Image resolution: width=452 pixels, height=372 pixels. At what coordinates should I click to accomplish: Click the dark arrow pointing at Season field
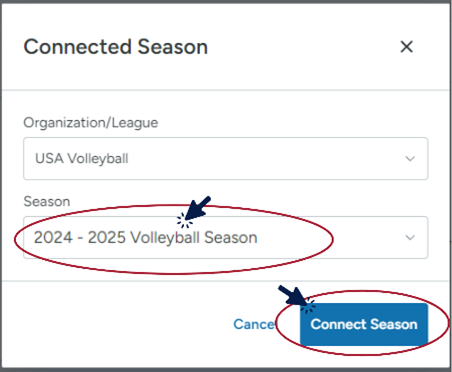pyautogui.click(x=199, y=207)
